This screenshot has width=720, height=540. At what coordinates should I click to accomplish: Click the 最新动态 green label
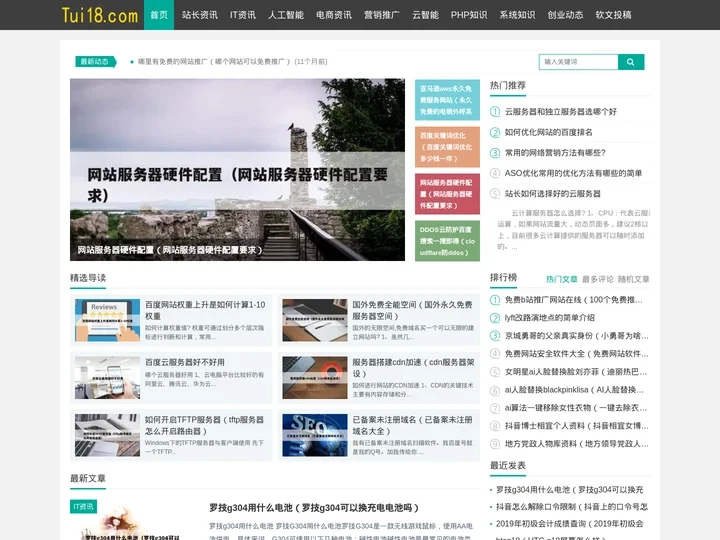click(x=96, y=62)
